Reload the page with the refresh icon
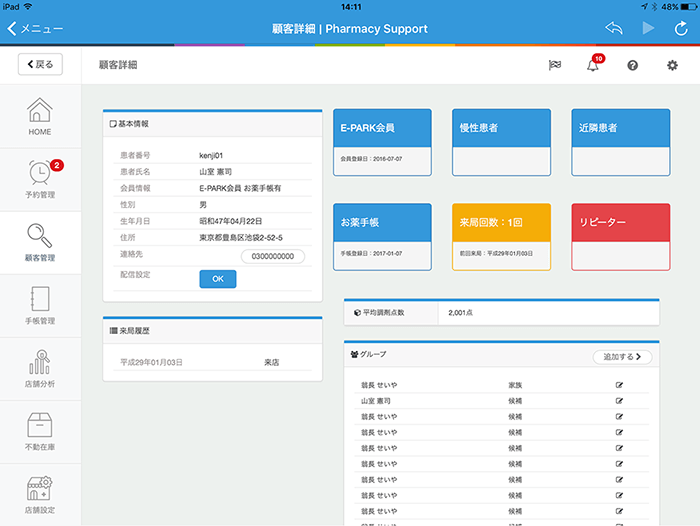The width and height of the screenshot is (700, 526). (x=681, y=29)
